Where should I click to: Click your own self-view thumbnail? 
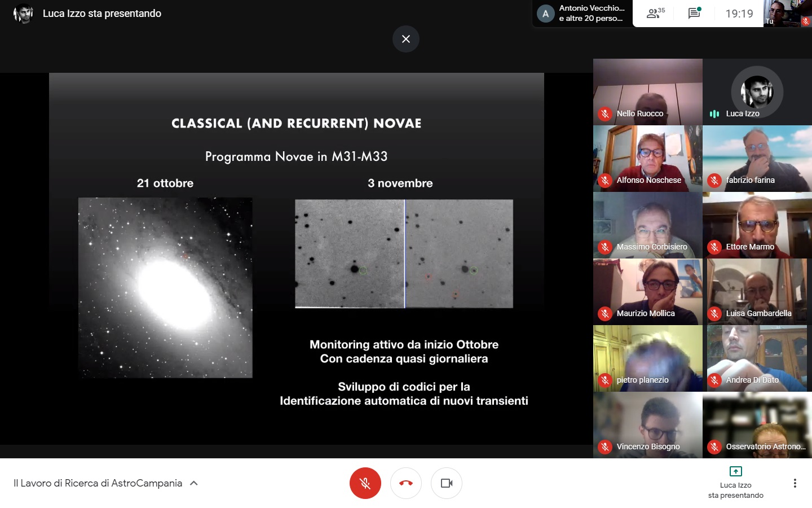788,14
